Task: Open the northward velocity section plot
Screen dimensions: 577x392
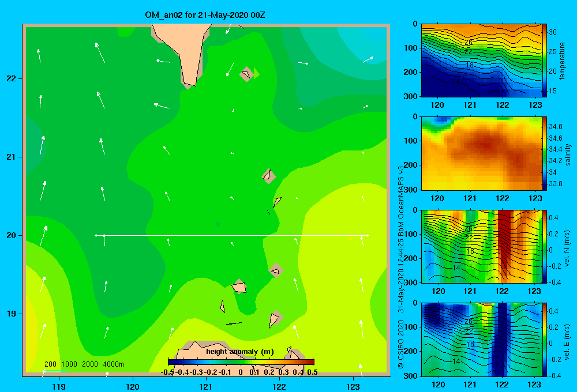Action: pos(482,246)
